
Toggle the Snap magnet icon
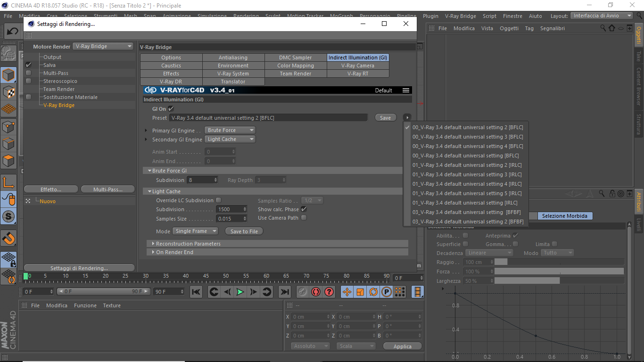coord(9,238)
